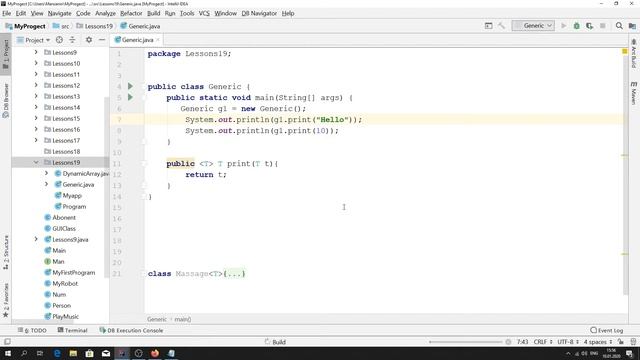This screenshot has height=360, width=640.
Task: Build project with the hammer icon
Action: pyautogui.click(x=502, y=26)
